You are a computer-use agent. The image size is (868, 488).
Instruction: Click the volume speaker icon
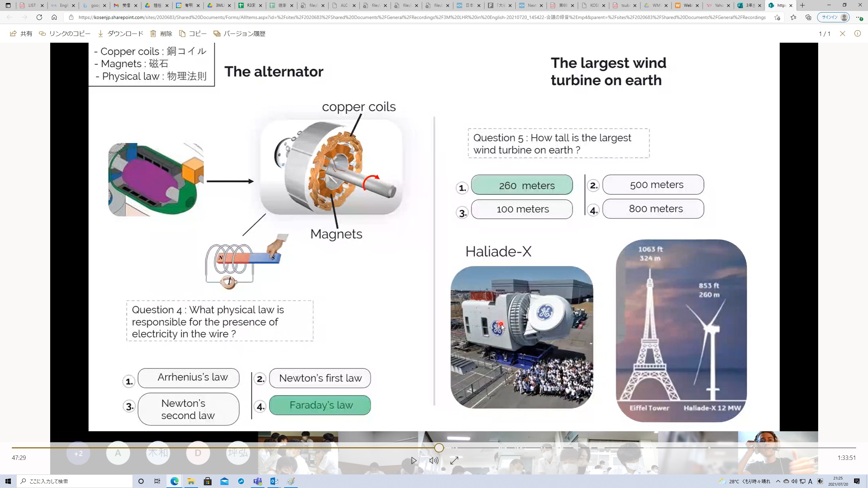tap(434, 461)
